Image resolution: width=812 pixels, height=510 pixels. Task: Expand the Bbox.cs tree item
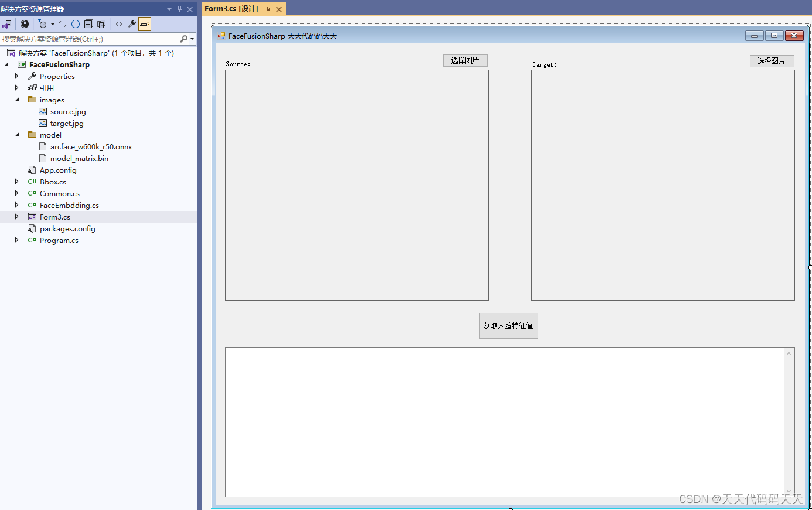click(x=17, y=182)
